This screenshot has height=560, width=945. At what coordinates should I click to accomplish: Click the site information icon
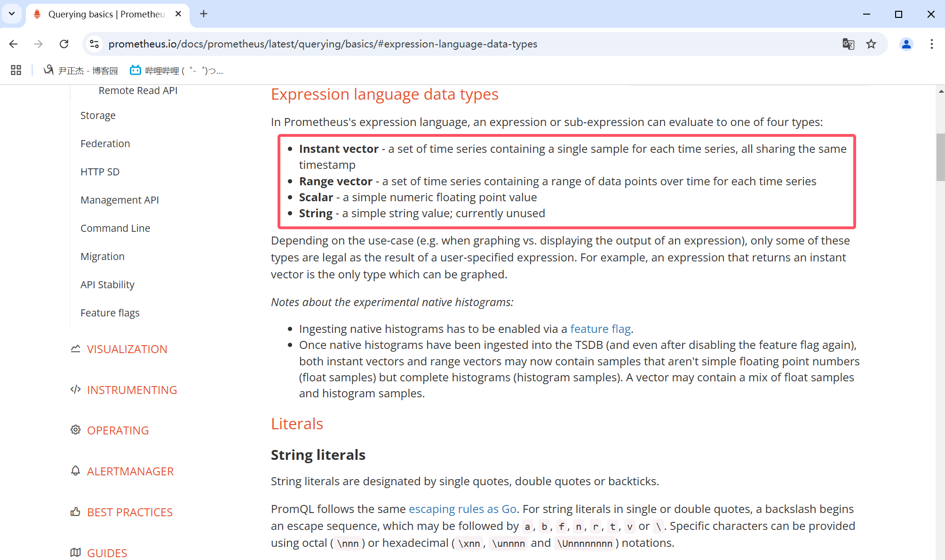tap(94, 44)
